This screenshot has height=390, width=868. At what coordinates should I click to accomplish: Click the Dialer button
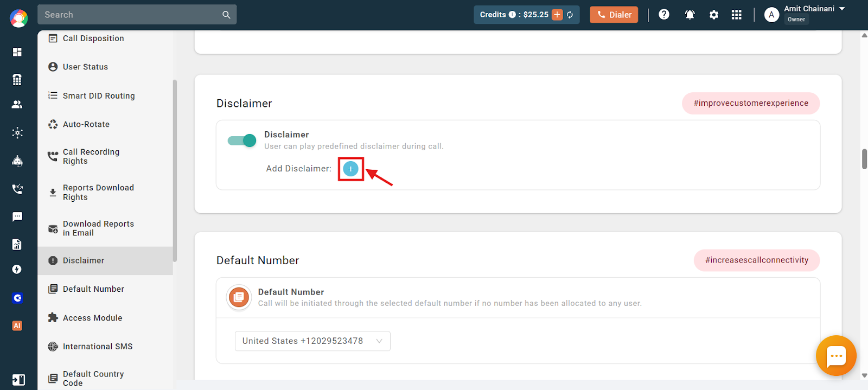[614, 15]
